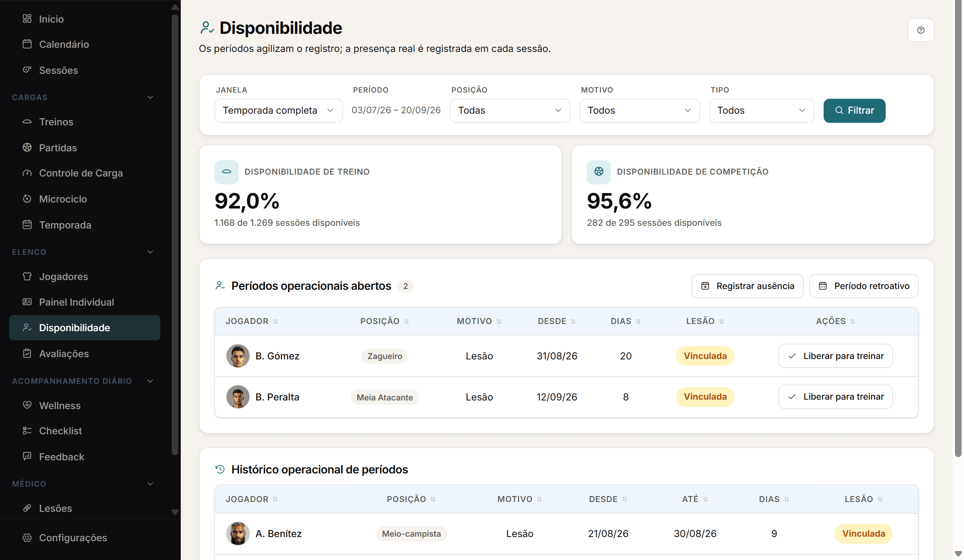Collapse the MÉDICO sidebar section
964x560 pixels.
click(150, 484)
